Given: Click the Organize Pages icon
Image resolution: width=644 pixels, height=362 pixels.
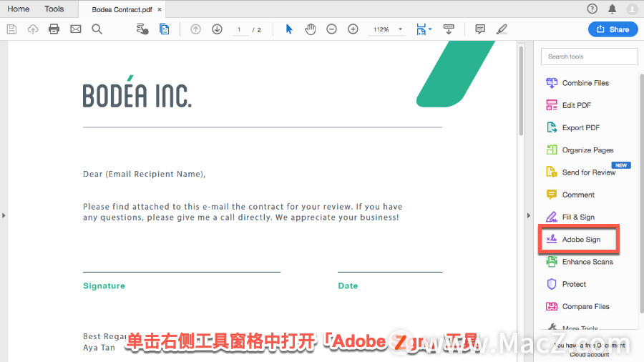Looking at the screenshot, I should click(552, 150).
